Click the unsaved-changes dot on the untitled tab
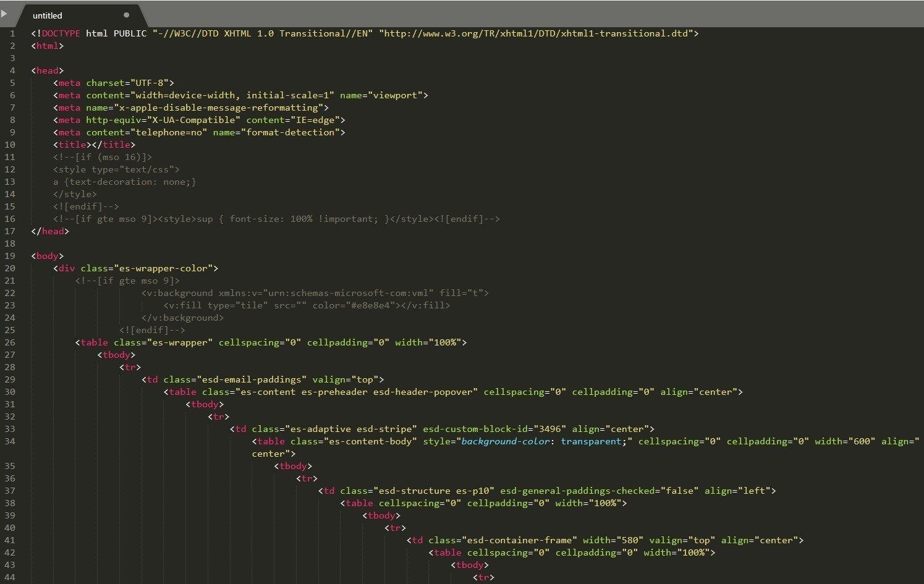This screenshot has height=584, width=924. coord(126,15)
